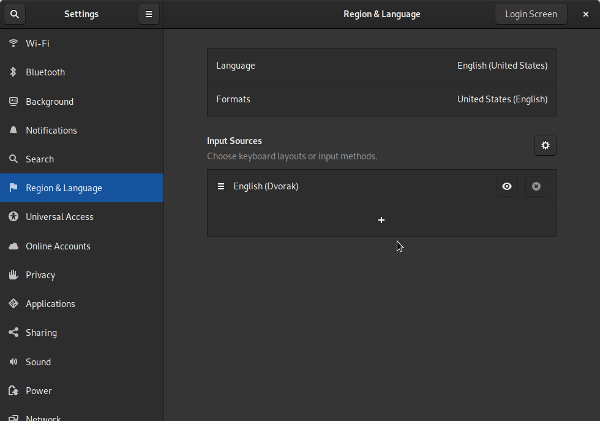
Task: Close the Settings window
Action: click(585, 14)
